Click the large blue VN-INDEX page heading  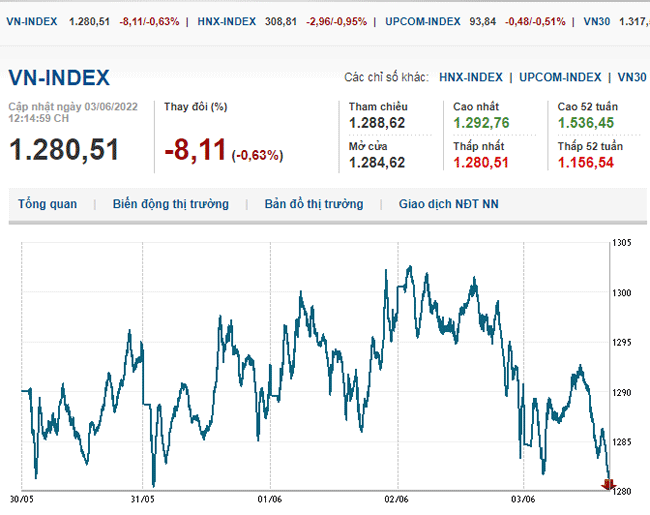pyautogui.click(x=59, y=78)
